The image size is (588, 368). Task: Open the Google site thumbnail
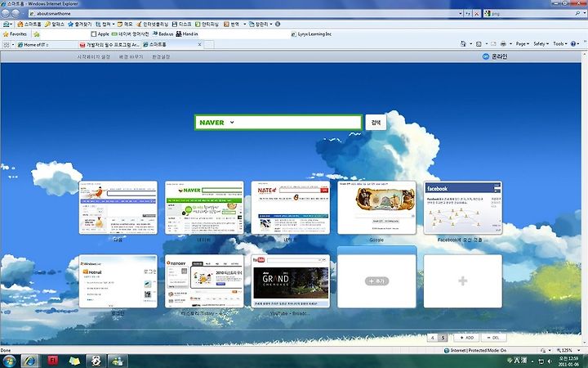click(376, 208)
